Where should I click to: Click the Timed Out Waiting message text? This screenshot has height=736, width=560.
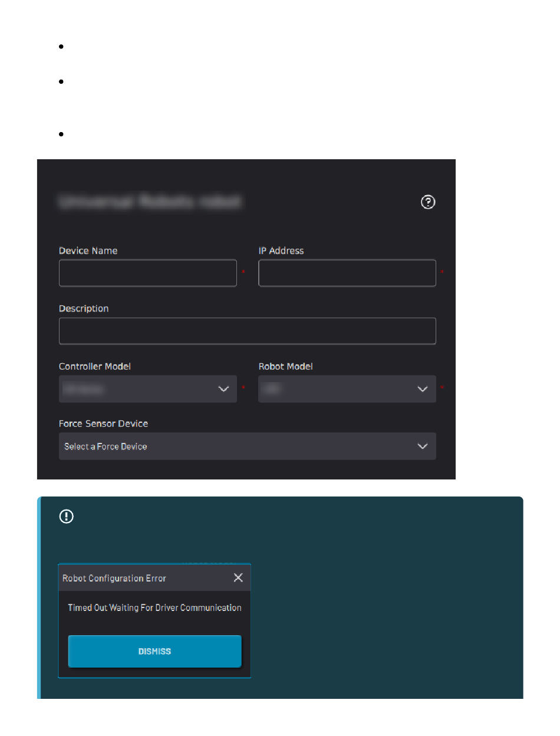(x=154, y=607)
